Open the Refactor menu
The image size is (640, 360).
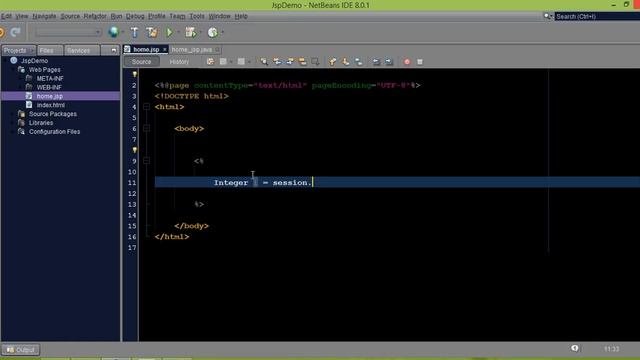tap(95, 16)
